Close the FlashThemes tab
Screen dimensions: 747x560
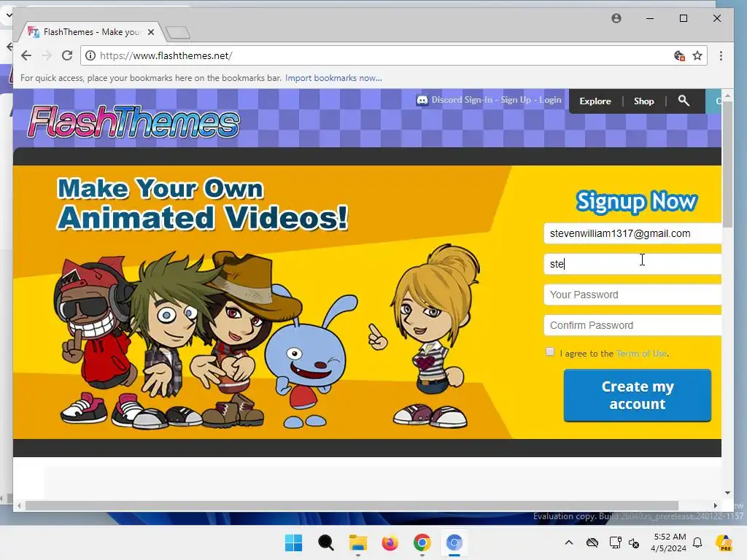tap(151, 32)
